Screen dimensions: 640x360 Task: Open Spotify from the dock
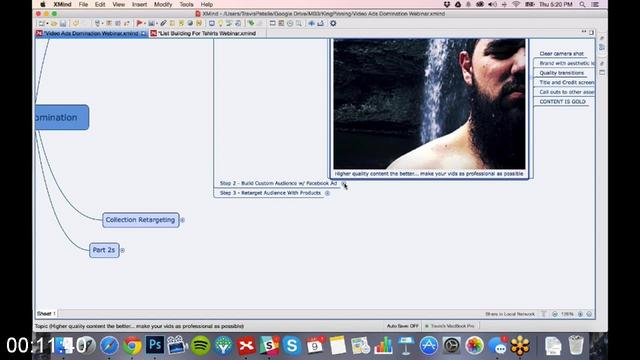pyautogui.click(x=200, y=346)
